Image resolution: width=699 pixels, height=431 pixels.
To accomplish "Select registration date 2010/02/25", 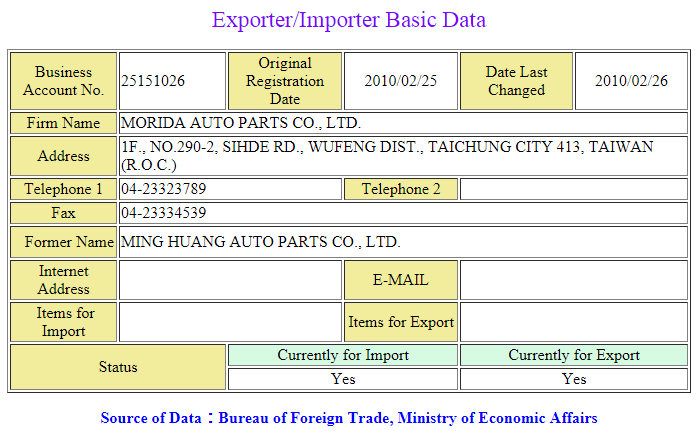I will (x=400, y=81).
